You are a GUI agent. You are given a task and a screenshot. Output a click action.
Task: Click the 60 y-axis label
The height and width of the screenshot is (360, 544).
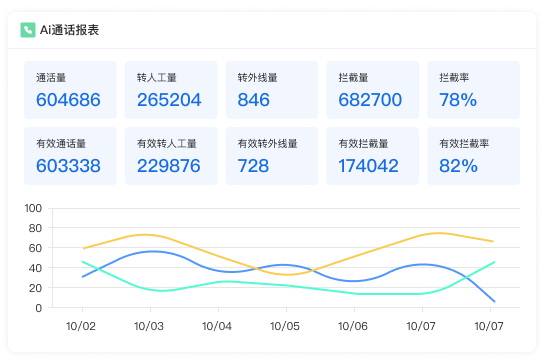pos(35,248)
